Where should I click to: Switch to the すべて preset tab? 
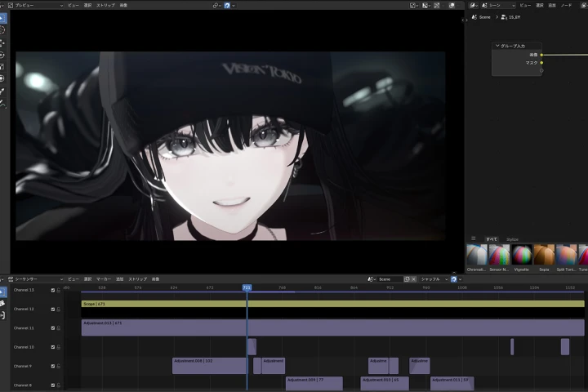492,239
